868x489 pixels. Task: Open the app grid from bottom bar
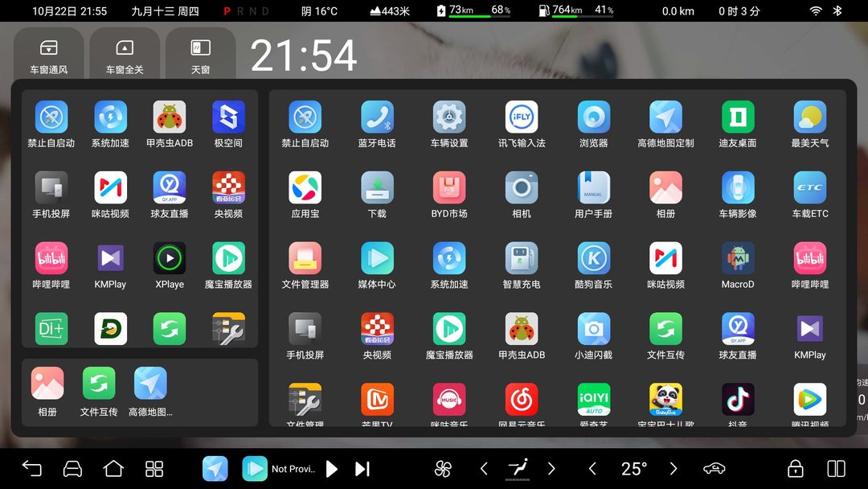(x=154, y=469)
